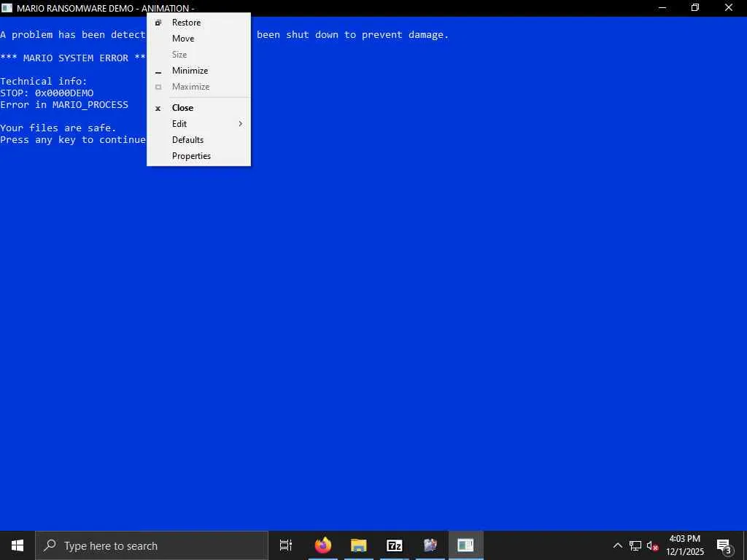Click the taskbar app icon after 7-Zip

[x=430, y=545]
